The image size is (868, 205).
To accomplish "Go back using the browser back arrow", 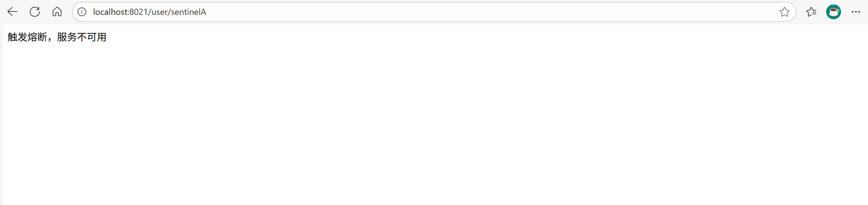I will coord(12,12).
